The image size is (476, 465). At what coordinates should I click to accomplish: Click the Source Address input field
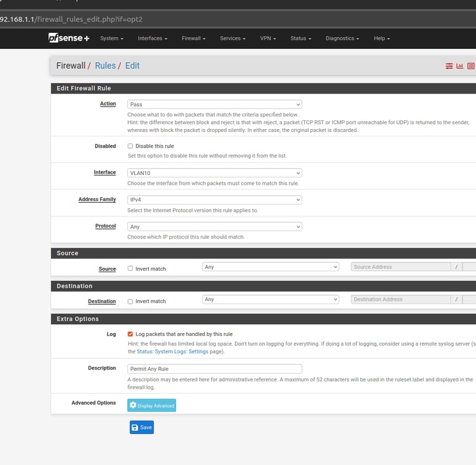tap(401, 267)
